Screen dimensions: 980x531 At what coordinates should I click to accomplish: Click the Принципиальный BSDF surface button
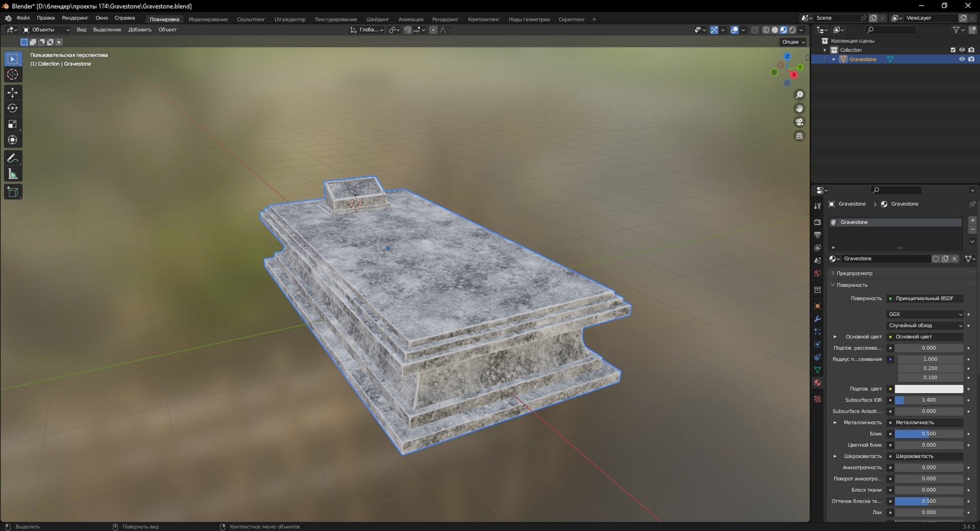[x=925, y=298]
